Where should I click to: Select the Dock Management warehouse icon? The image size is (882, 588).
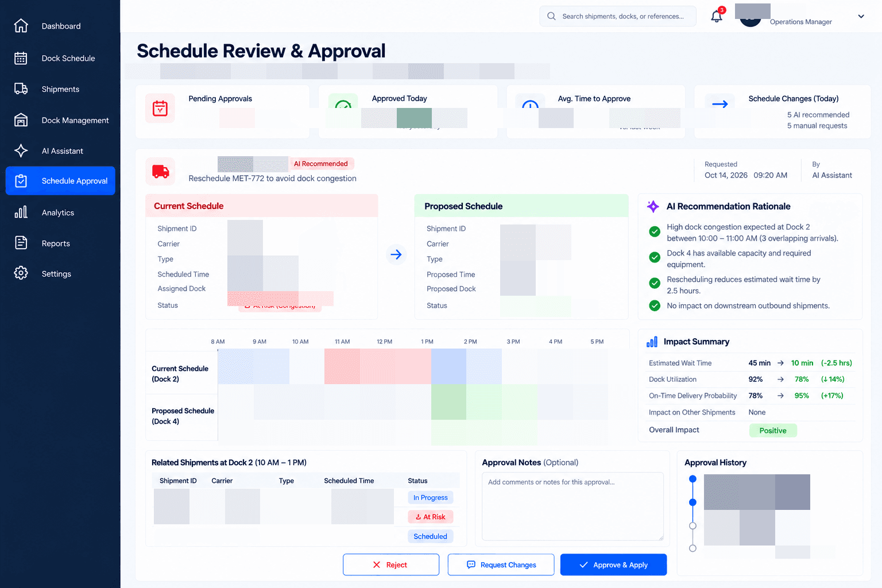pyautogui.click(x=21, y=120)
